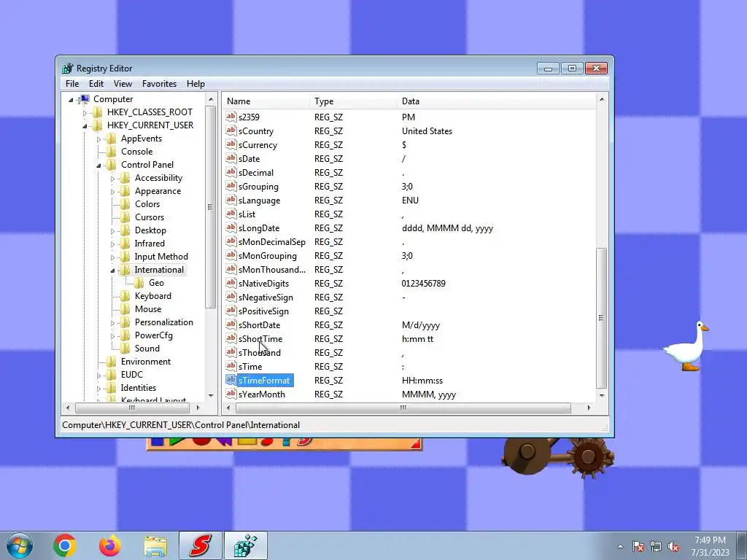Select the Keyboard folder icon
The width and height of the screenshot is (747, 560).
pyautogui.click(x=125, y=296)
